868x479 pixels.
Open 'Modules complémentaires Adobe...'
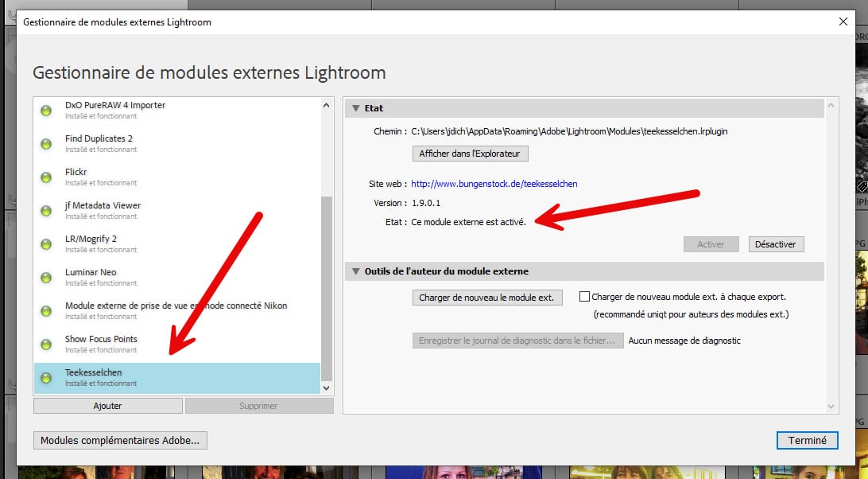click(x=120, y=440)
